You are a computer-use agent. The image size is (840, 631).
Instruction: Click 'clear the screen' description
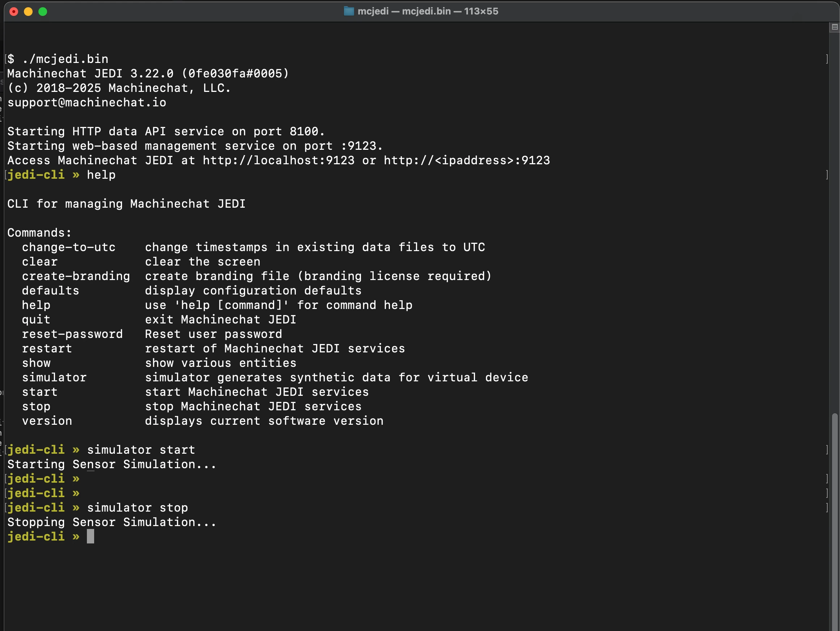(202, 262)
